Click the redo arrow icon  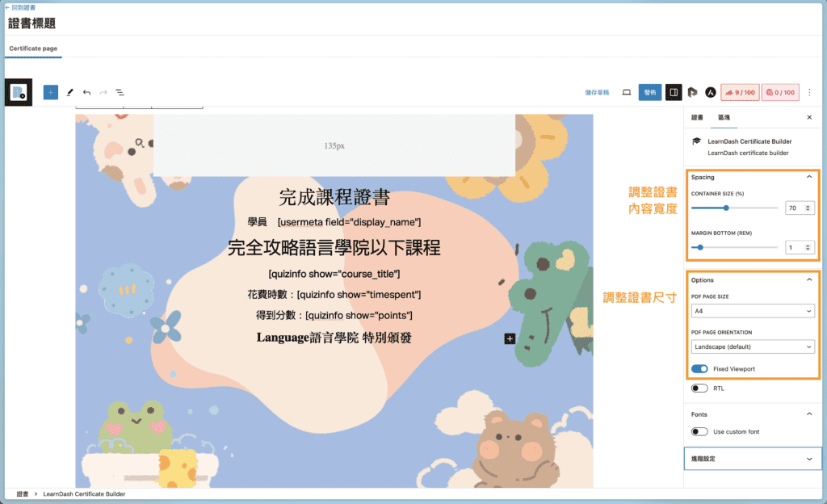click(x=103, y=92)
